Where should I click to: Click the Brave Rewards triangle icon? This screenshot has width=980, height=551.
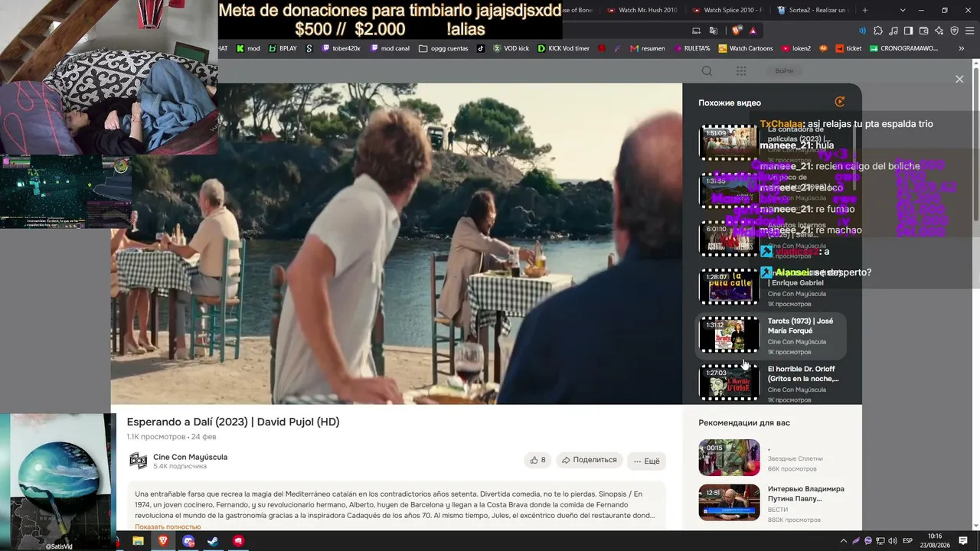pos(753,31)
